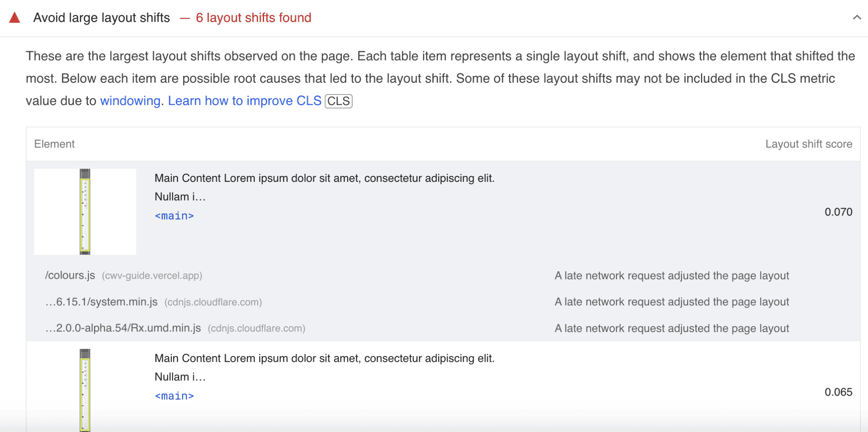Select the Layout shift score column header
This screenshot has width=868, height=432.
809,144
